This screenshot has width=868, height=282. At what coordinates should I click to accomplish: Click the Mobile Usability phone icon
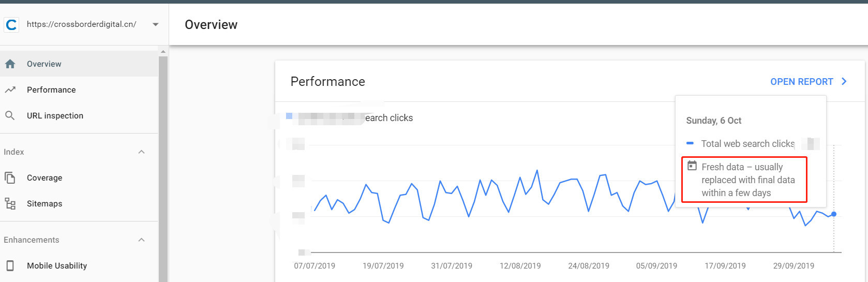click(x=10, y=265)
